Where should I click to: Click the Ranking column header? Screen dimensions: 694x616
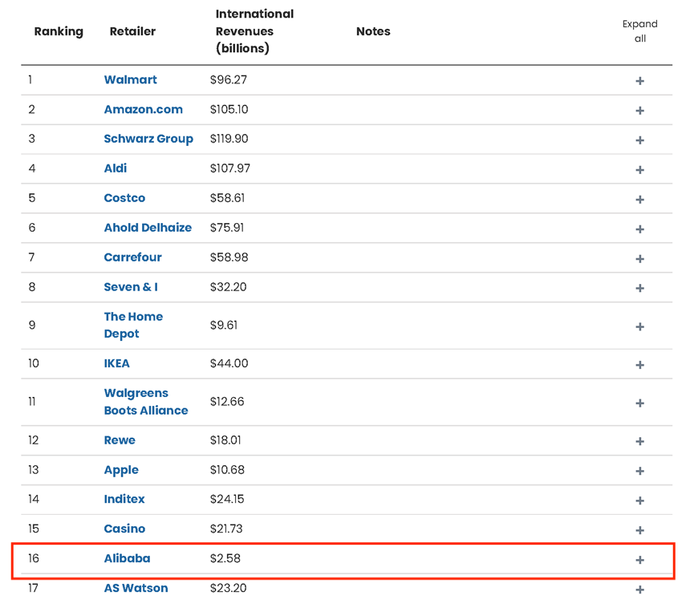59,31
